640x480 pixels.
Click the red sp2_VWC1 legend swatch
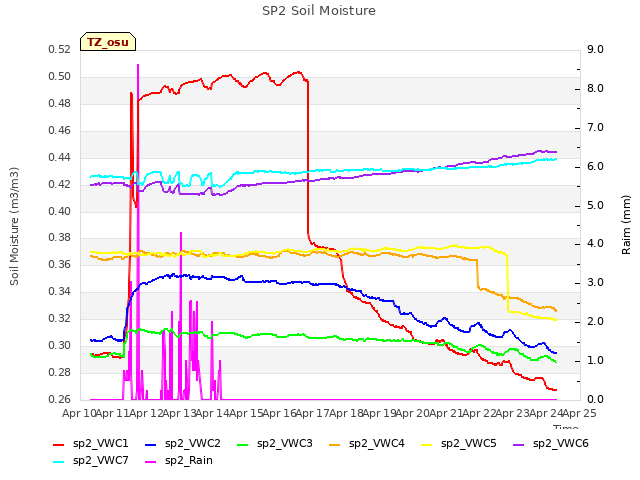pyautogui.click(x=59, y=444)
